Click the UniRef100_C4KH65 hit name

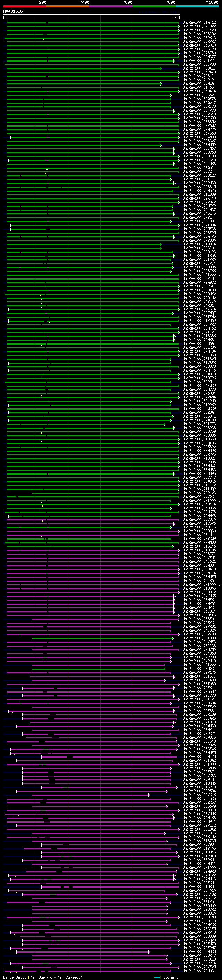(x=199, y=596)
